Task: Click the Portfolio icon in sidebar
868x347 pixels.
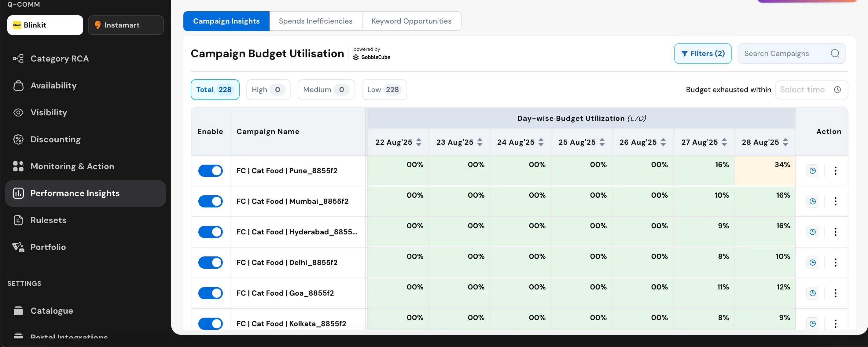Action: pos(18,247)
